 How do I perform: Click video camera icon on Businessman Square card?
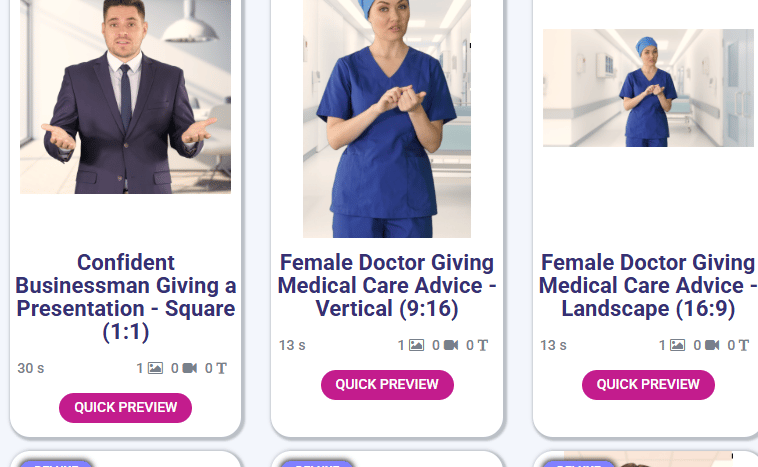190,368
